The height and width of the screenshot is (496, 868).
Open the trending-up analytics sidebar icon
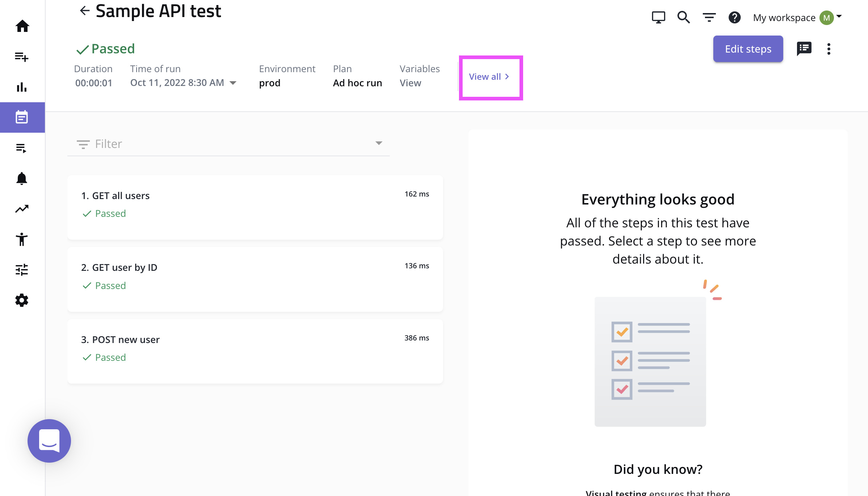tap(22, 209)
